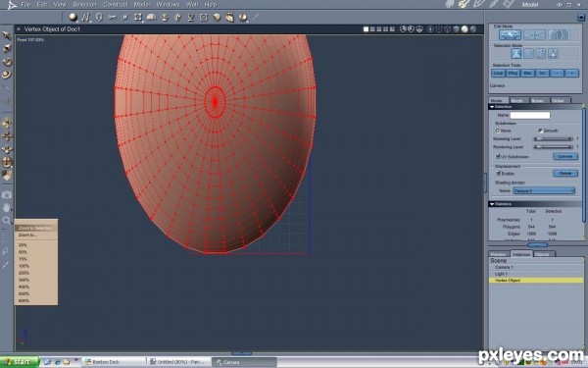Choose 200% in the zoom popup menu
Screen dimensions: 588x368
(24, 273)
